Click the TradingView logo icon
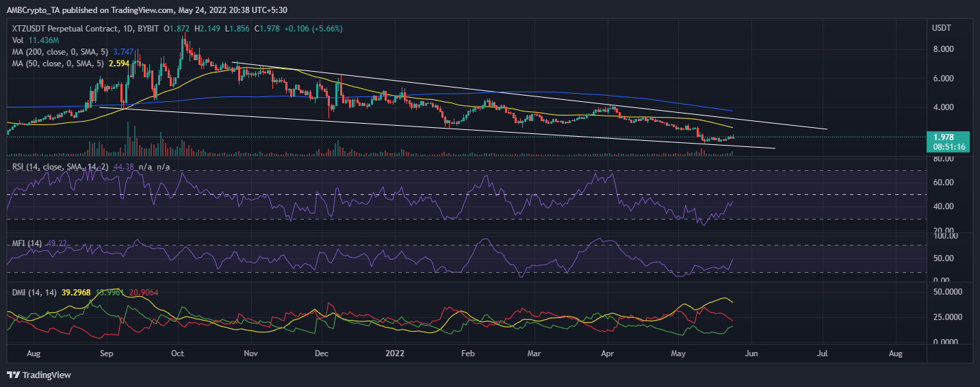Screen dimensions: 980x387 pyautogui.click(x=14, y=375)
